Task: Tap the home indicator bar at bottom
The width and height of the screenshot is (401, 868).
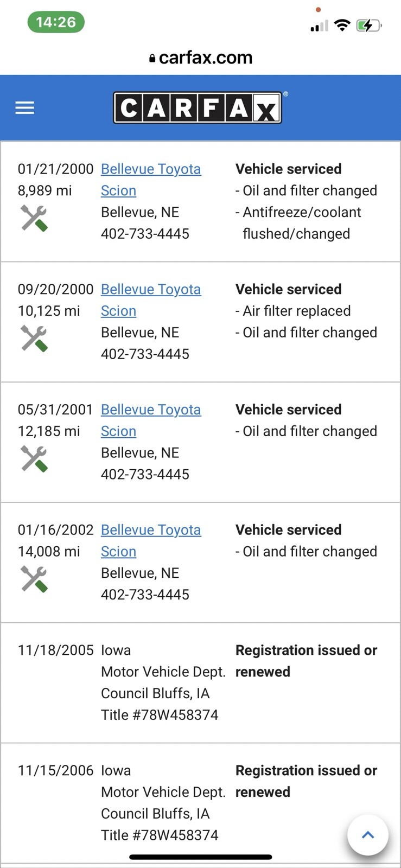Action: pos(200,857)
